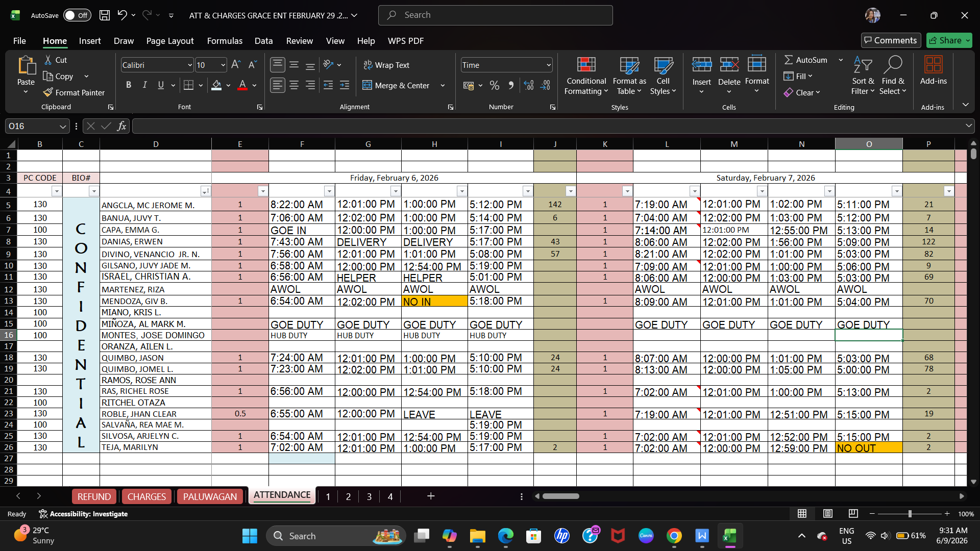
Task: Click the Copy button
Action: (58, 76)
